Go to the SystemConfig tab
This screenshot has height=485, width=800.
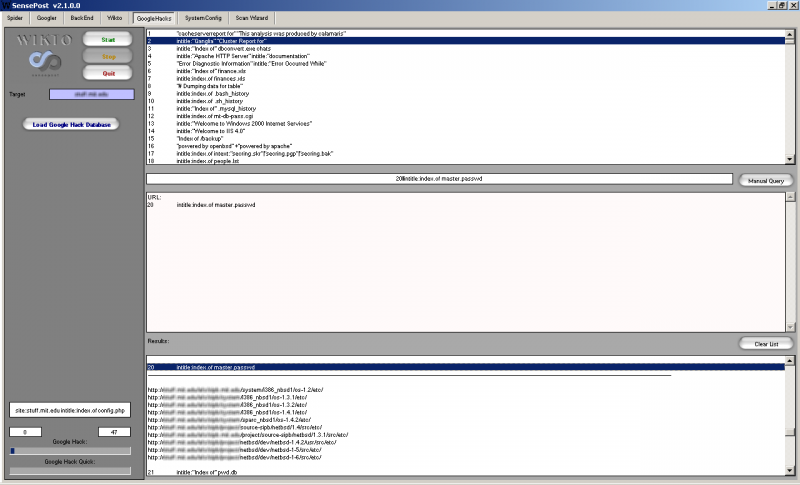203,18
